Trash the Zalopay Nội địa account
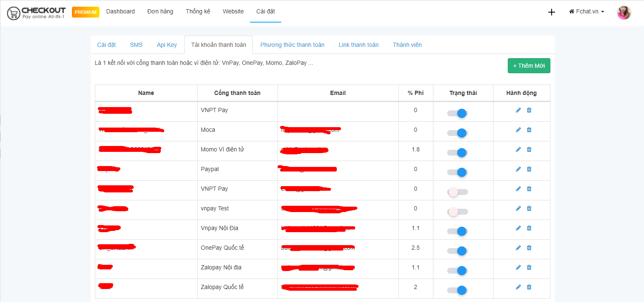Image resolution: width=644 pixels, height=302 pixels. click(529, 267)
